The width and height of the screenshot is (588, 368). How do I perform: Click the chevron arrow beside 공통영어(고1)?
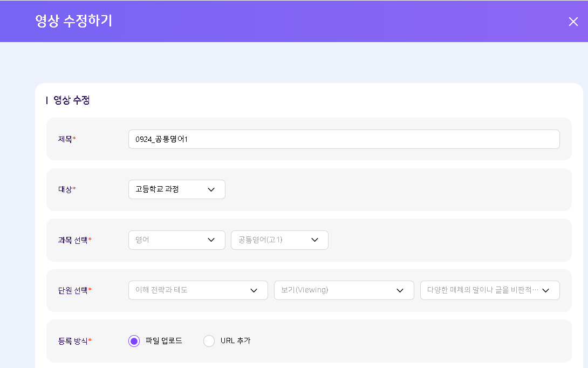point(314,240)
